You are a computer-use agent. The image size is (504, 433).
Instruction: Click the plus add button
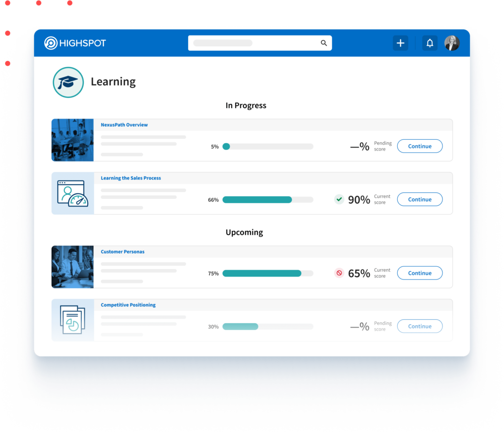[x=401, y=43]
